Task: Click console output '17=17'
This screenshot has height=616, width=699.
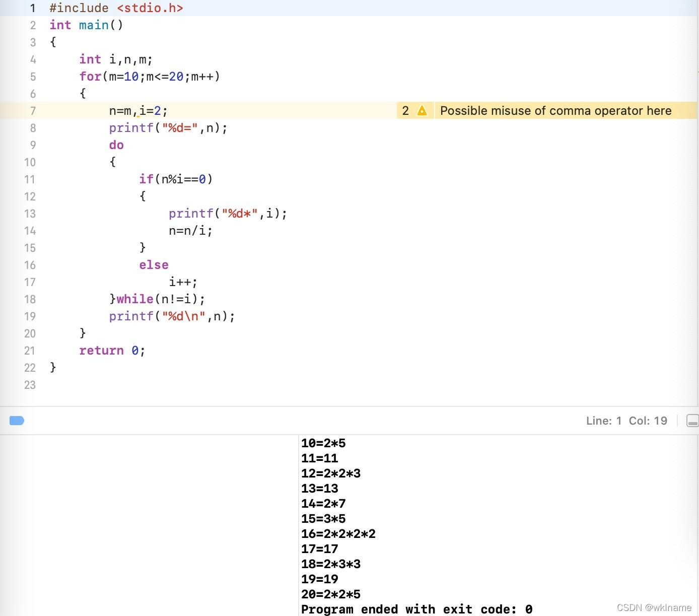Action: [x=320, y=549]
